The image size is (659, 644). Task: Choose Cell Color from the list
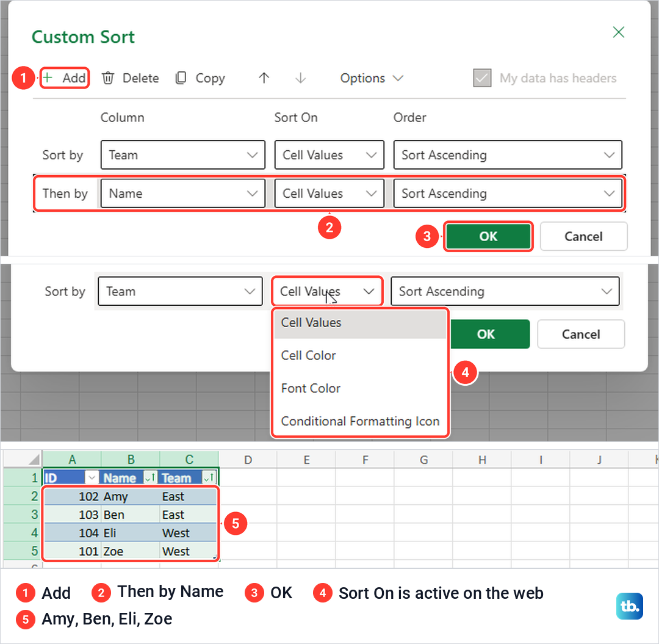[x=360, y=355]
